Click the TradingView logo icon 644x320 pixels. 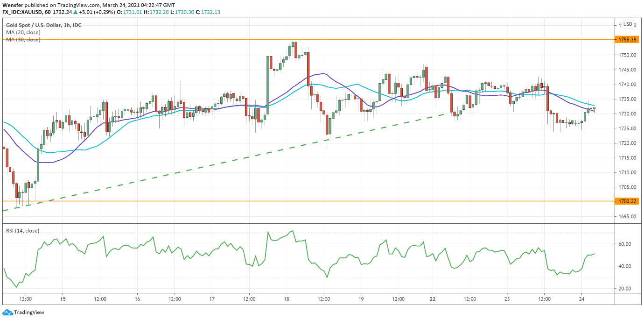(7, 313)
